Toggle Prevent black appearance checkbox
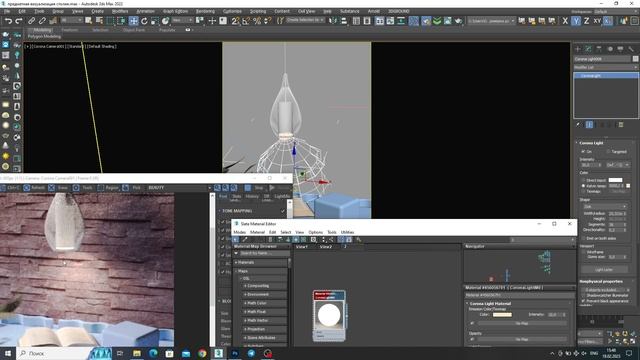 [584, 301]
